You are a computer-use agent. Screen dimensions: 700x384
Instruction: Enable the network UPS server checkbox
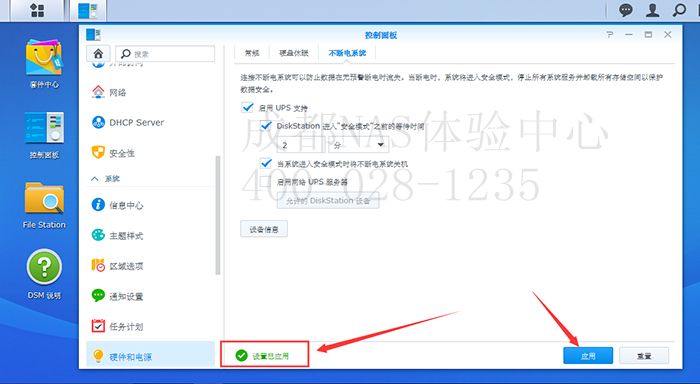266,182
